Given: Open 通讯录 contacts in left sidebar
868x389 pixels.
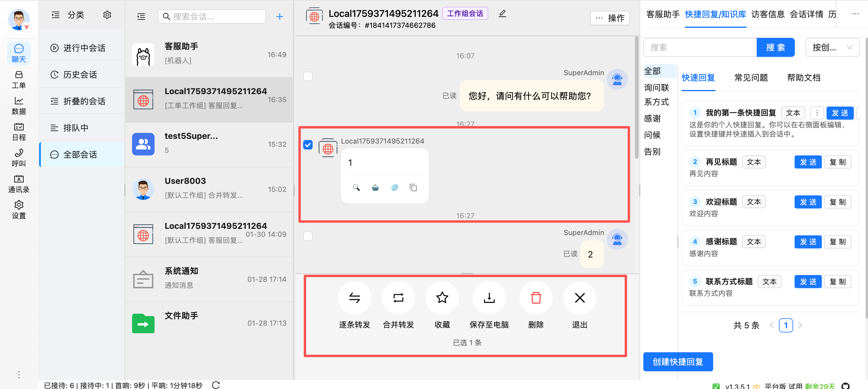Looking at the screenshot, I should tap(19, 184).
